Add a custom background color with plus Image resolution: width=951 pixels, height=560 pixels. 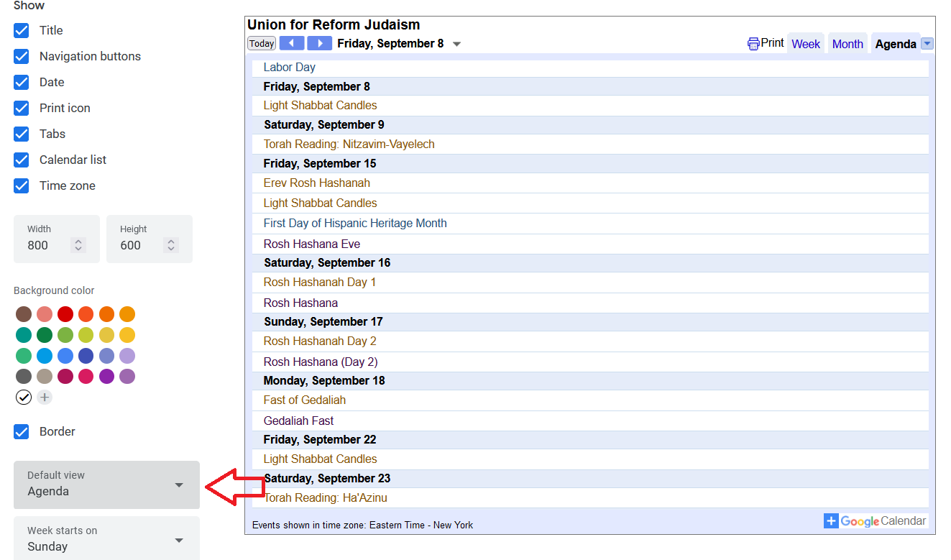pyautogui.click(x=45, y=397)
